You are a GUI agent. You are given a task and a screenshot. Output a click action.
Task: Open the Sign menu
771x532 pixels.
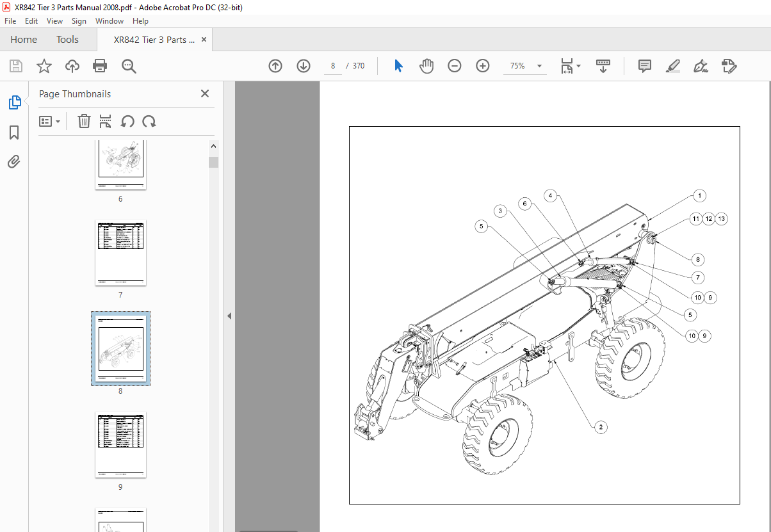click(x=79, y=21)
